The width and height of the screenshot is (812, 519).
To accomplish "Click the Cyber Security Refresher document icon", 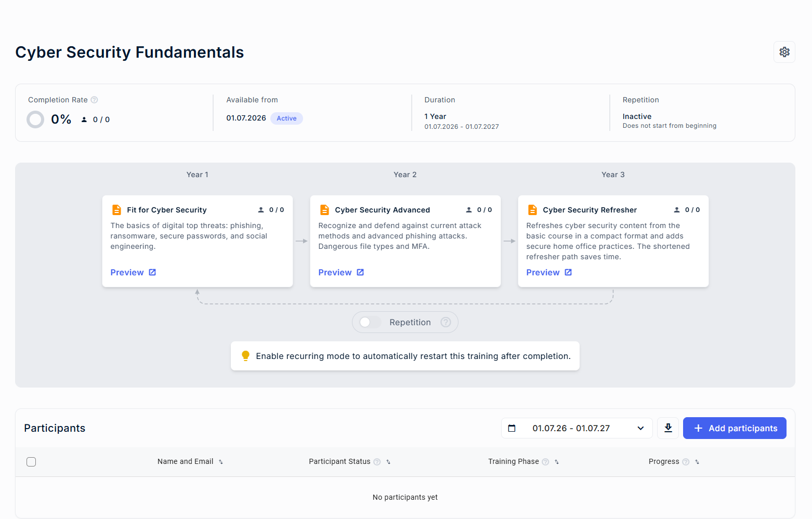I will [x=532, y=210].
